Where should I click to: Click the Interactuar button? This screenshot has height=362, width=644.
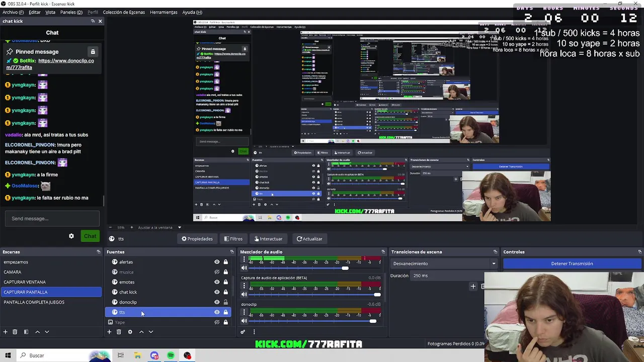click(268, 239)
